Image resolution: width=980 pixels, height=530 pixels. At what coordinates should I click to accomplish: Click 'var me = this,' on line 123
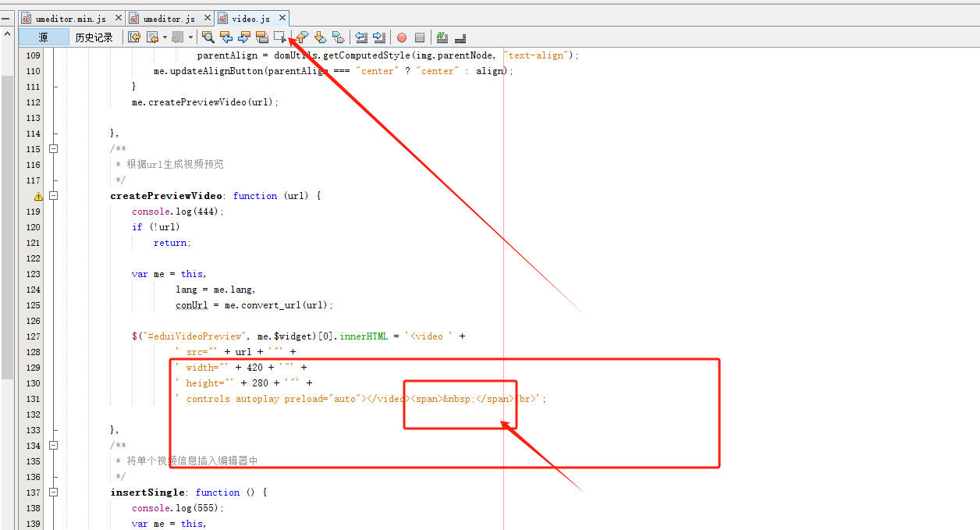[169, 274]
